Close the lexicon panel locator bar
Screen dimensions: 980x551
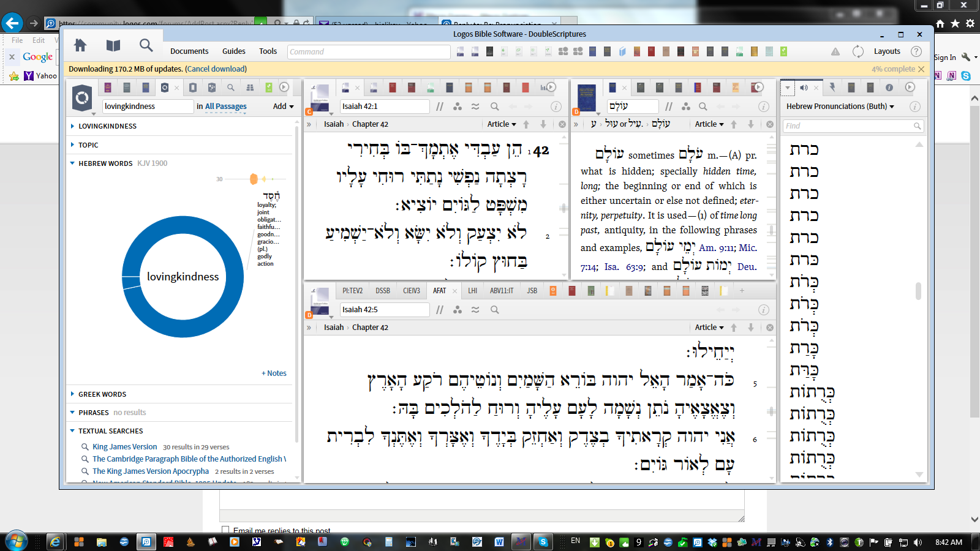click(x=770, y=124)
